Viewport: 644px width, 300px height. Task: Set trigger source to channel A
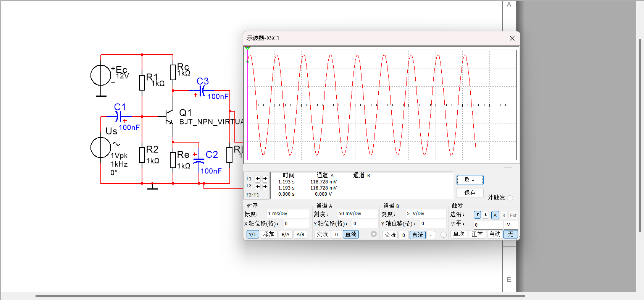coord(495,215)
